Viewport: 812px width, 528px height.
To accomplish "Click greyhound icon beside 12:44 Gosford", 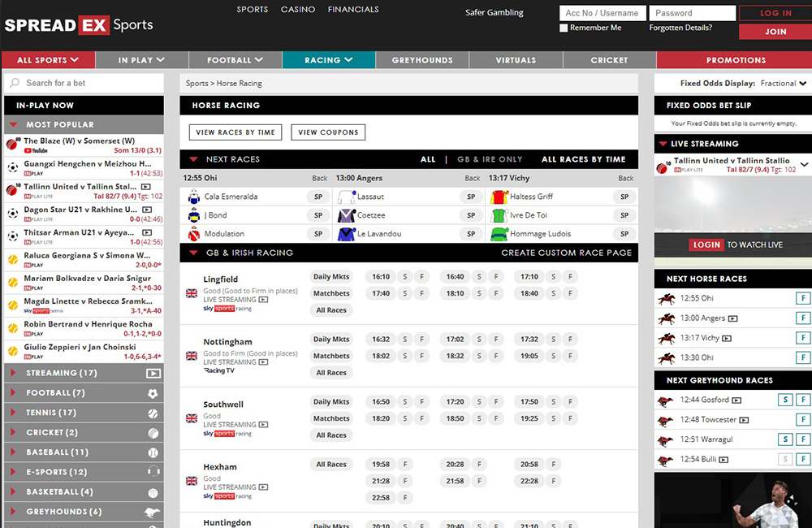I will pyautogui.click(x=666, y=400).
